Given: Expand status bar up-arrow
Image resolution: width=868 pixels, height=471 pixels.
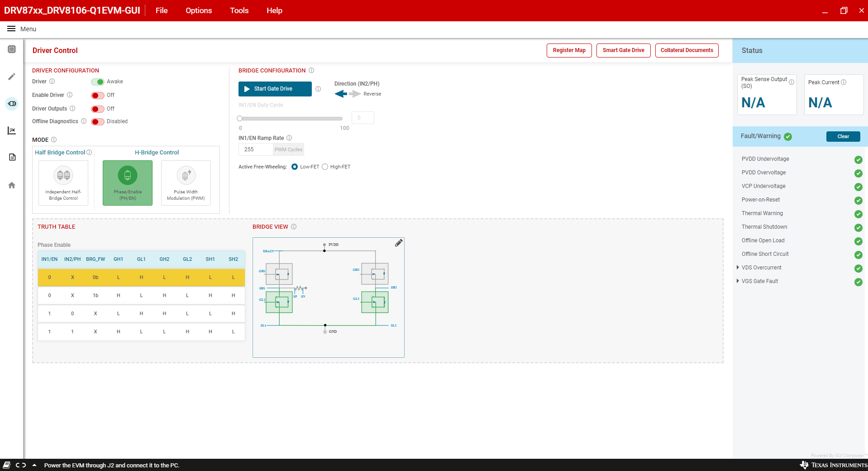Looking at the screenshot, I should coord(34,465).
